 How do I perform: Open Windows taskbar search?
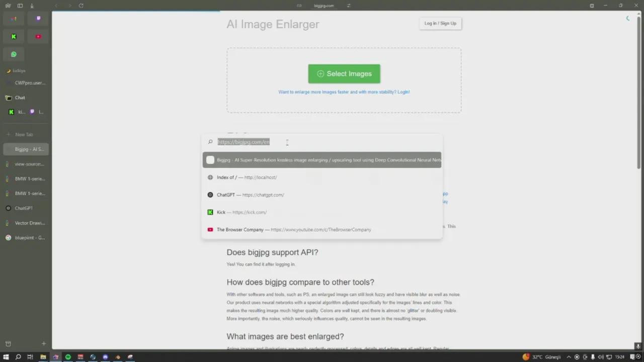point(18,357)
